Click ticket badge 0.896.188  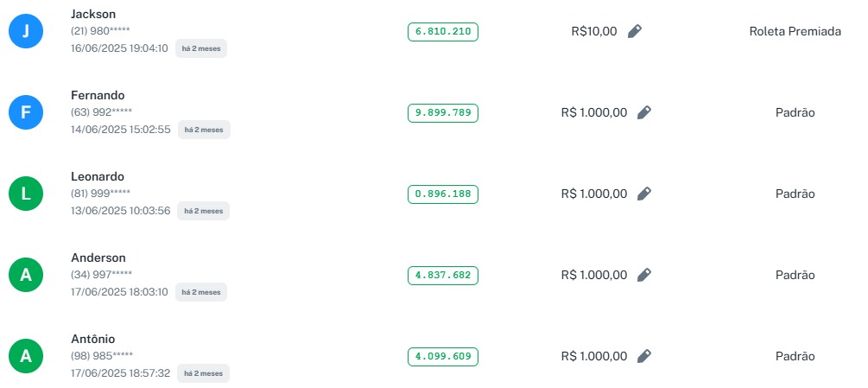(443, 194)
